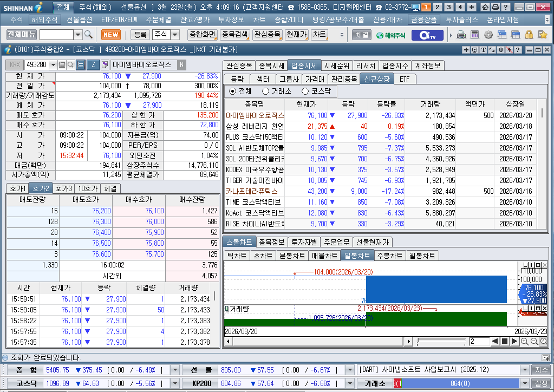This screenshot has width=554, height=392.
Task: Click the chart horizontal scrollbar right arrow
Action: (409, 342)
